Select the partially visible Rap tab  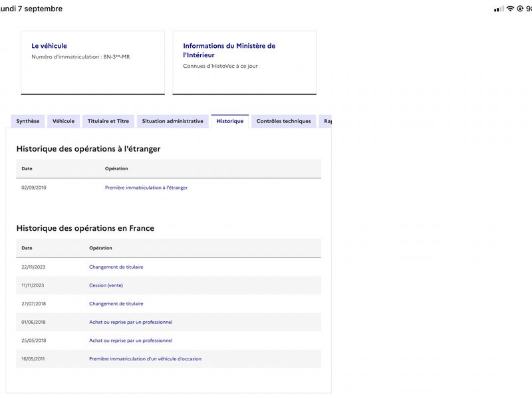(x=325, y=121)
